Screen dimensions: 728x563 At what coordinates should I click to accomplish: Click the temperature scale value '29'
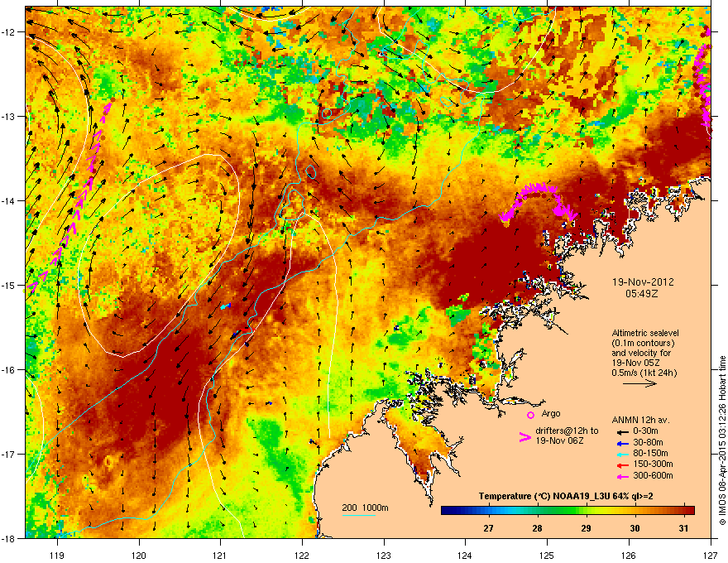(586, 528)
